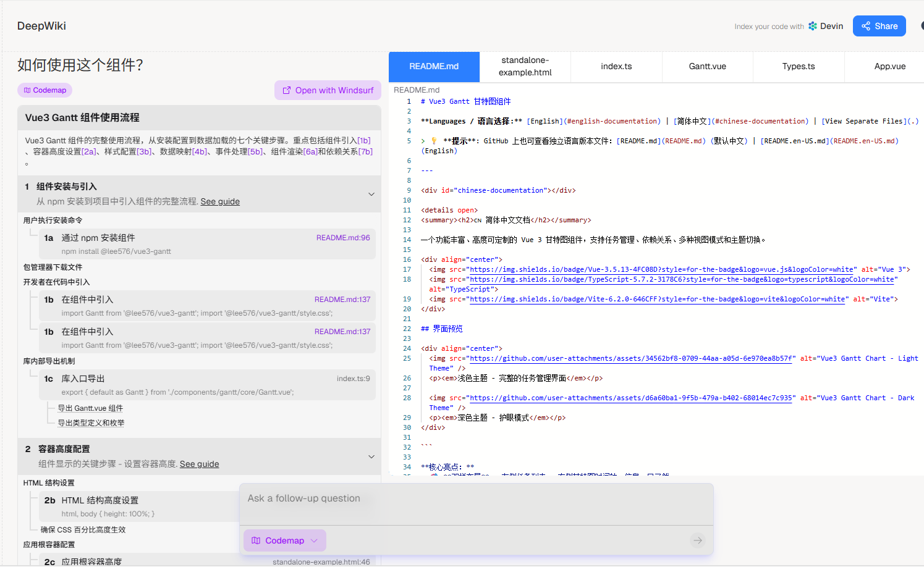Click the HTML 结构设置 label
This screenshot has height=567, width=924.
click(49, 483)
